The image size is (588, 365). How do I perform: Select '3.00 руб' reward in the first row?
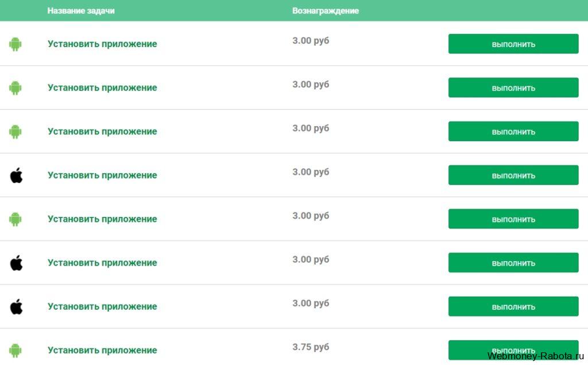tap(311, 41)
